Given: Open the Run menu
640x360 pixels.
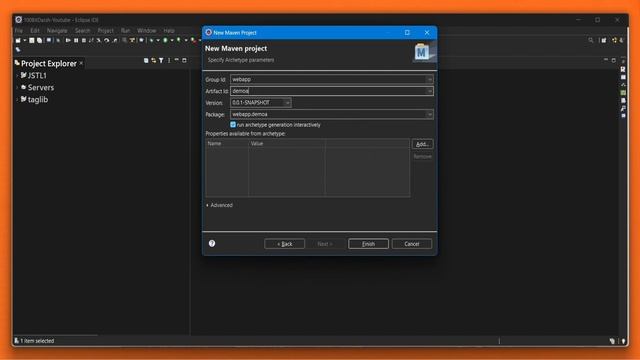Looking at the screenshot, I should (x=125, y=31).
